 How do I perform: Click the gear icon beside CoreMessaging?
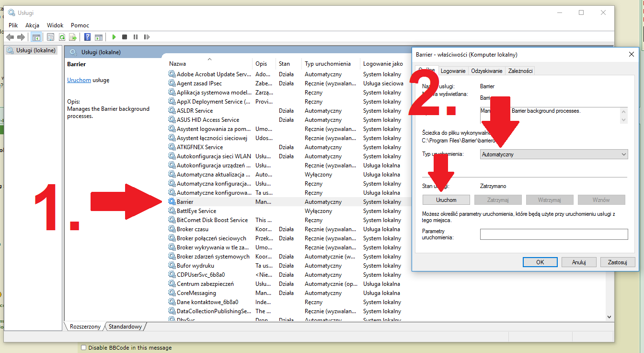[172, 293]
